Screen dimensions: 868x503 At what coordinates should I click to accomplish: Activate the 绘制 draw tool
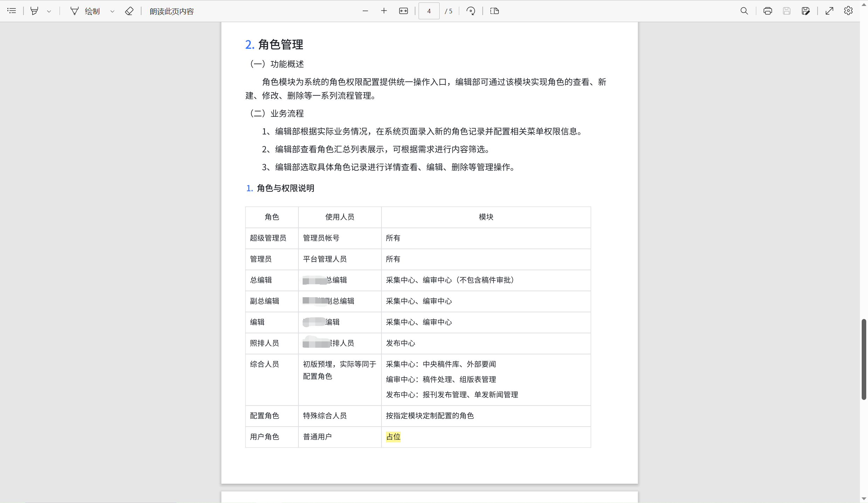pyautogui.click(x=85, y=11)
